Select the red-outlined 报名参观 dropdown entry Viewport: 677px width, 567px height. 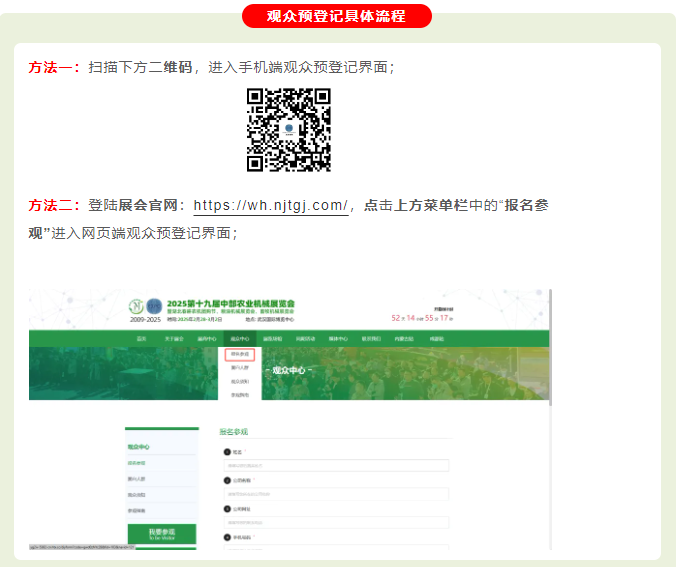[240, 355]
